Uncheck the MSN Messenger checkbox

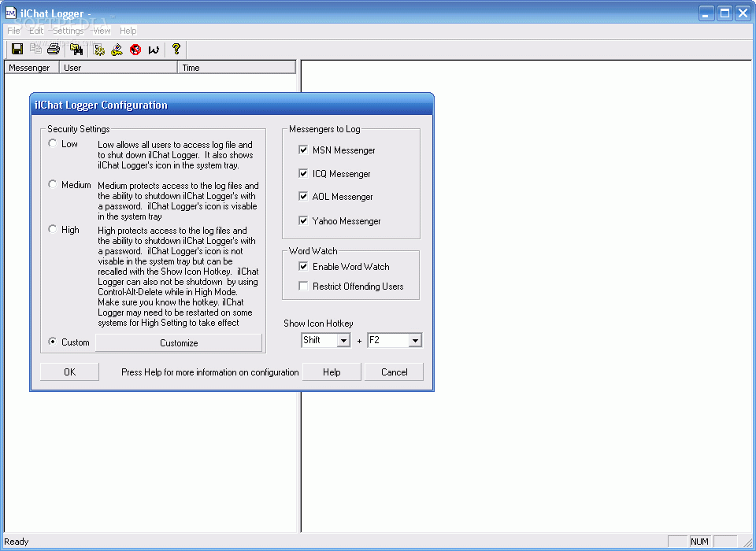point(303,150)
